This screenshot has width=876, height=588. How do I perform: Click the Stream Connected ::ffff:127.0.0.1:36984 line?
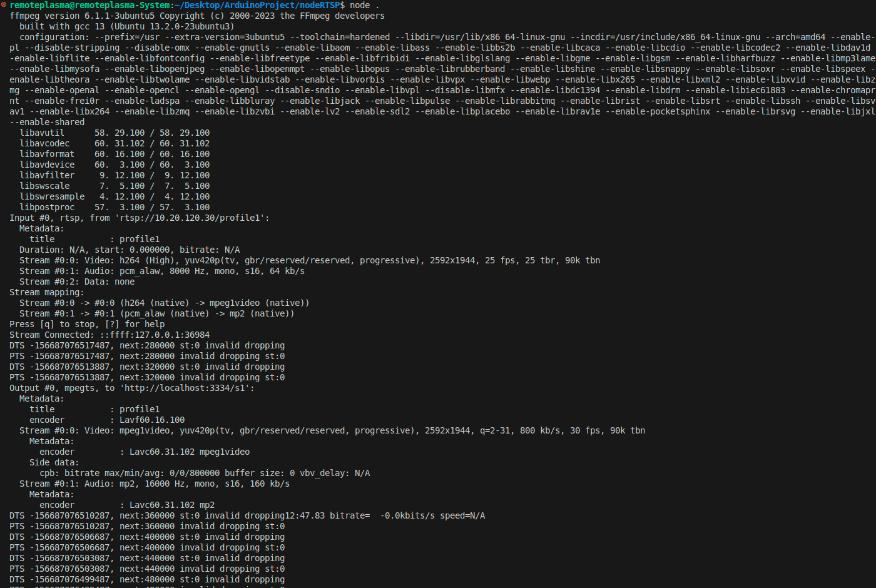(109, 335)
